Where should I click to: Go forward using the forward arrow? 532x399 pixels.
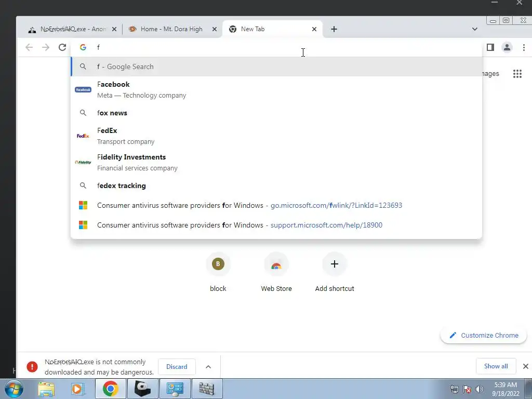46,47
